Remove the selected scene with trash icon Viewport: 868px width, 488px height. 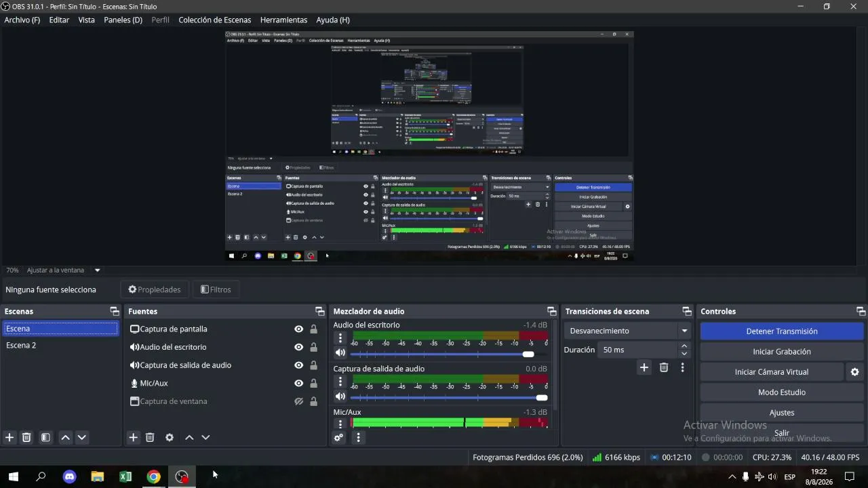[x=26, y=437]
